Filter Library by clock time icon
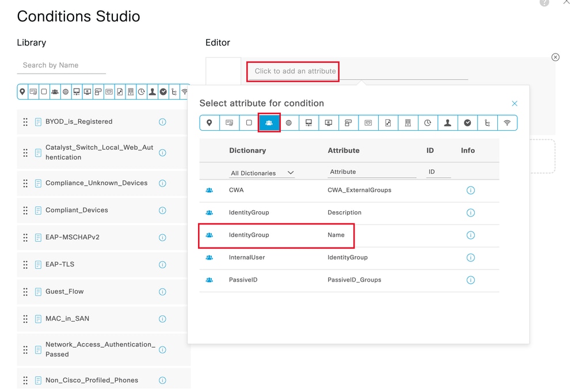The height and width of the screenshot is (392, 575). (x=142, y=92)
